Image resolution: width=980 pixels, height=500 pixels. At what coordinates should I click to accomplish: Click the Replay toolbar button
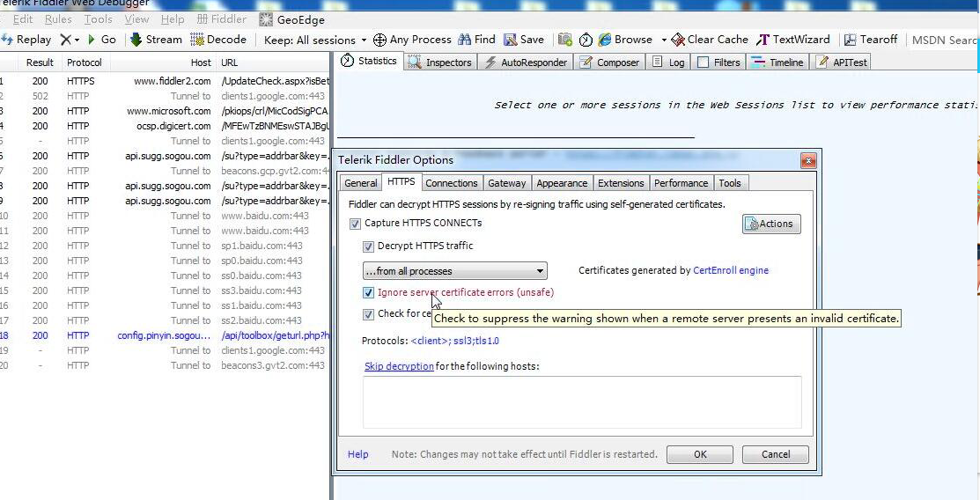[x=26, y=40]
